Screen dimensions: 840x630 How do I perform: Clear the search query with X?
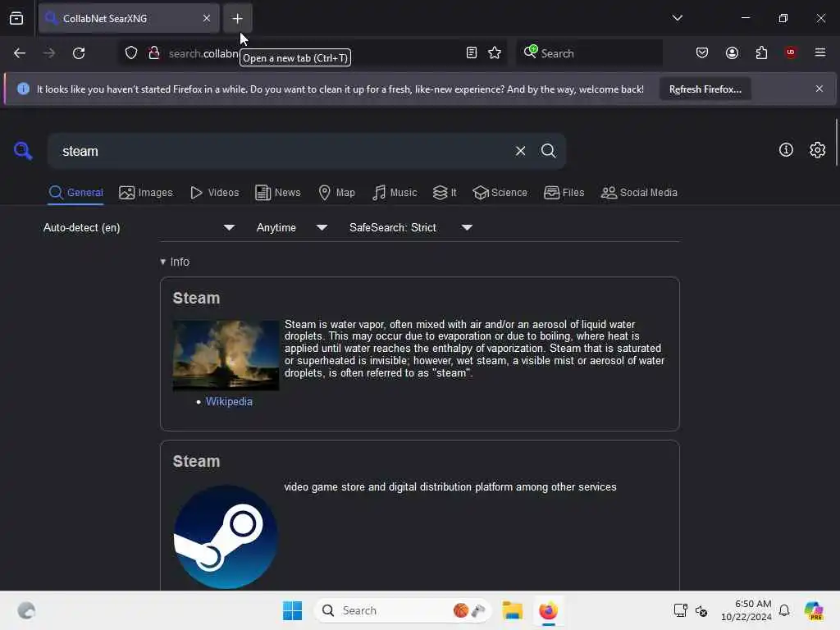[x=520, y=151]
